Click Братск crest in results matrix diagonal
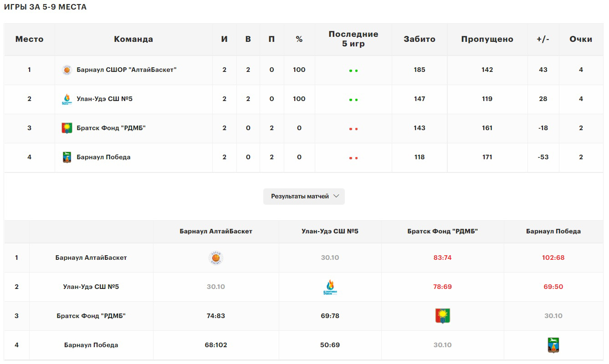Image resolution: width=609 pixels, height=364 pixels. [443, 316]
